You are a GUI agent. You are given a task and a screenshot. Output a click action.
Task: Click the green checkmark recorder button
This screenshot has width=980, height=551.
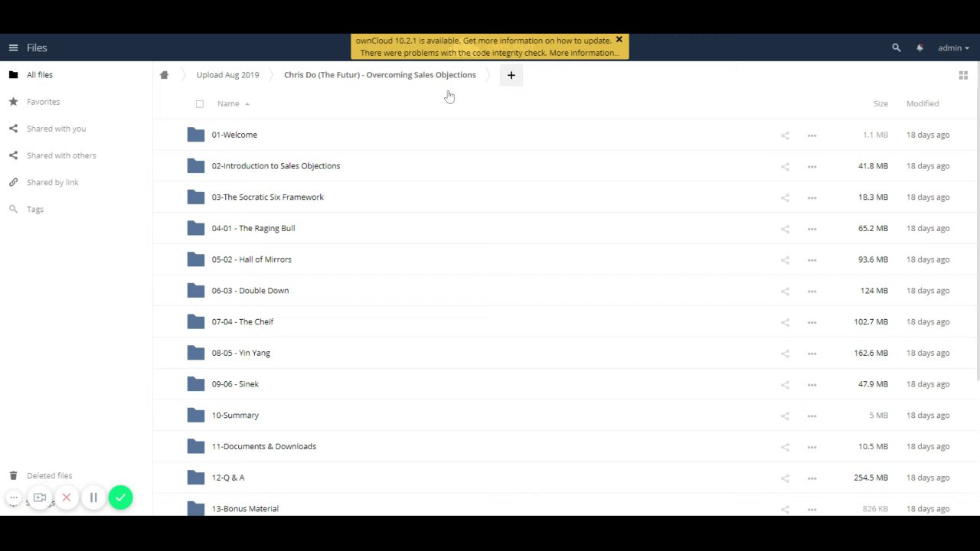120,497
